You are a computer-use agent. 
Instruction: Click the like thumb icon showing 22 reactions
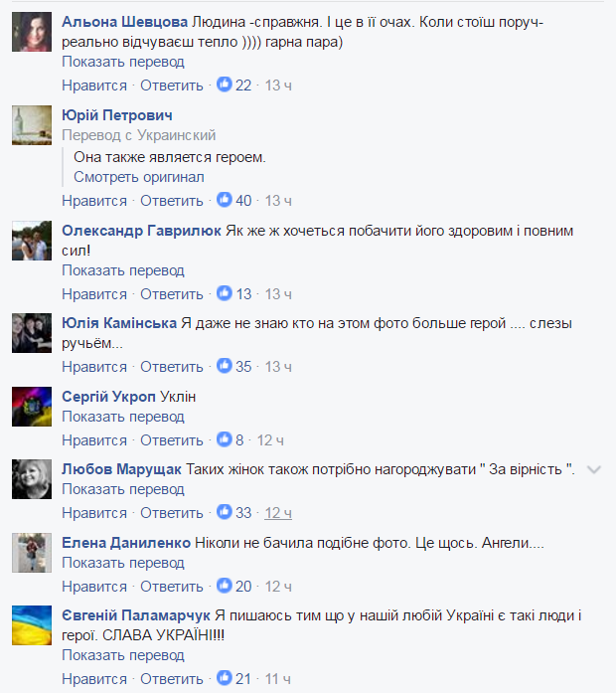tap(225, 84)
